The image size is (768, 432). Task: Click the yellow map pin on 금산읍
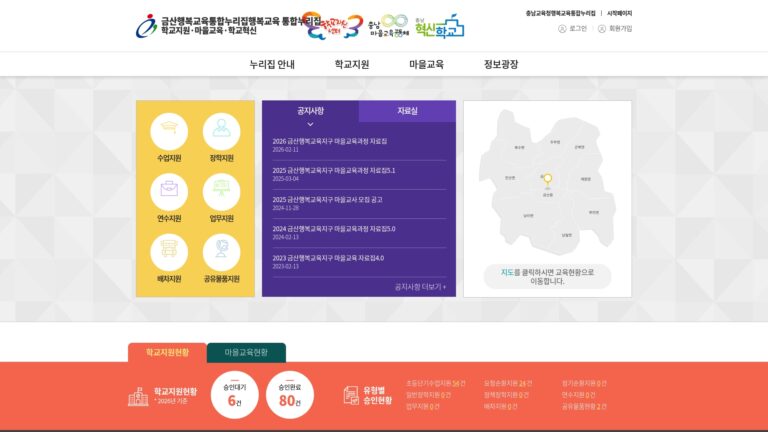(x=548, y=179)
